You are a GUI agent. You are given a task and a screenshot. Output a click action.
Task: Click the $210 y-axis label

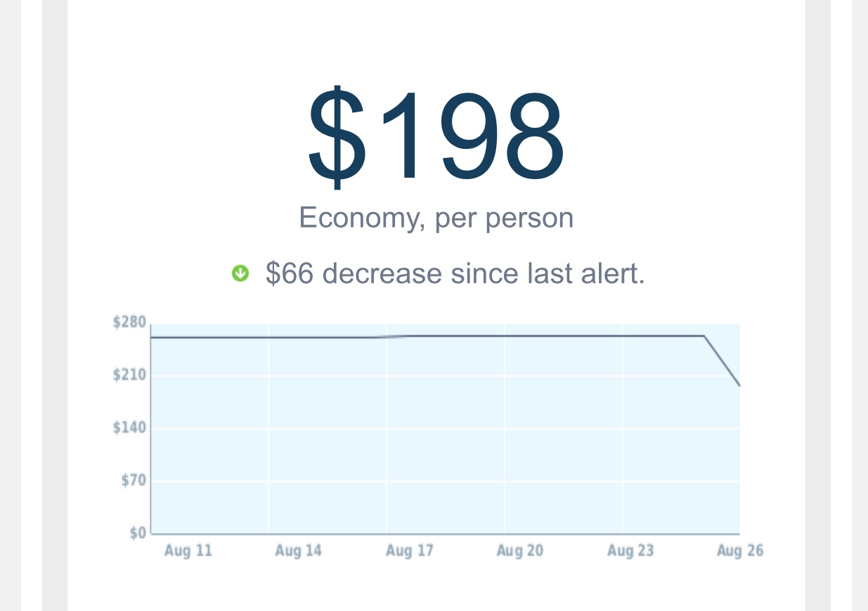129,375
